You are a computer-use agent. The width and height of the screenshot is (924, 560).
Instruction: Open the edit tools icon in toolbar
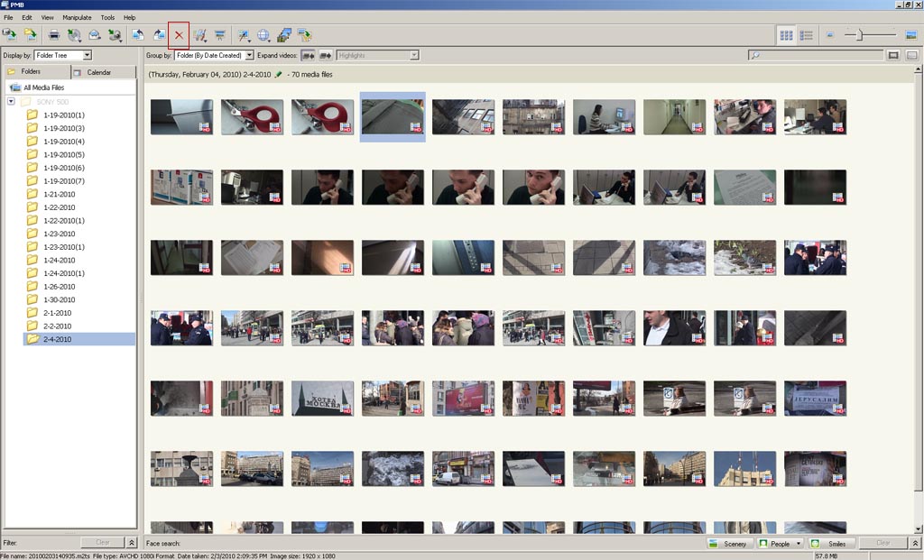tap(199, 35)
